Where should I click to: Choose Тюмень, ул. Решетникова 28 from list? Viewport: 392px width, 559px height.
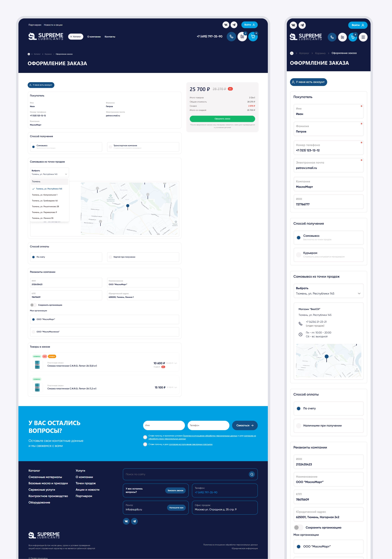(x=45, y=207)
